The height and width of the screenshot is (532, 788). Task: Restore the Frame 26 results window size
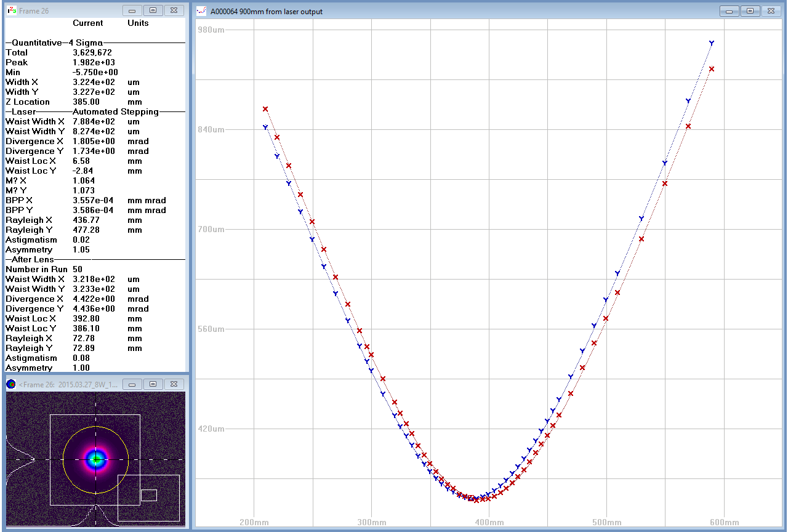click(x=153, y=10)
